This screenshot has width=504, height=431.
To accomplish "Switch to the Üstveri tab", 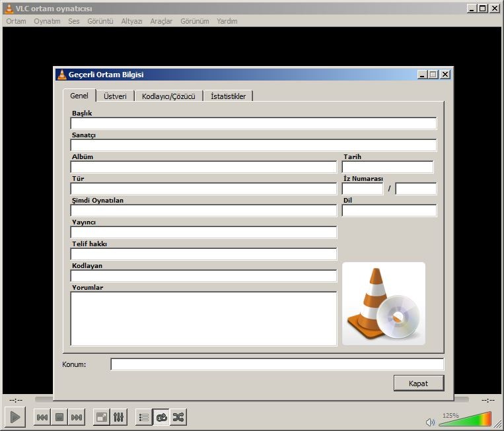I will pos(115,96).
